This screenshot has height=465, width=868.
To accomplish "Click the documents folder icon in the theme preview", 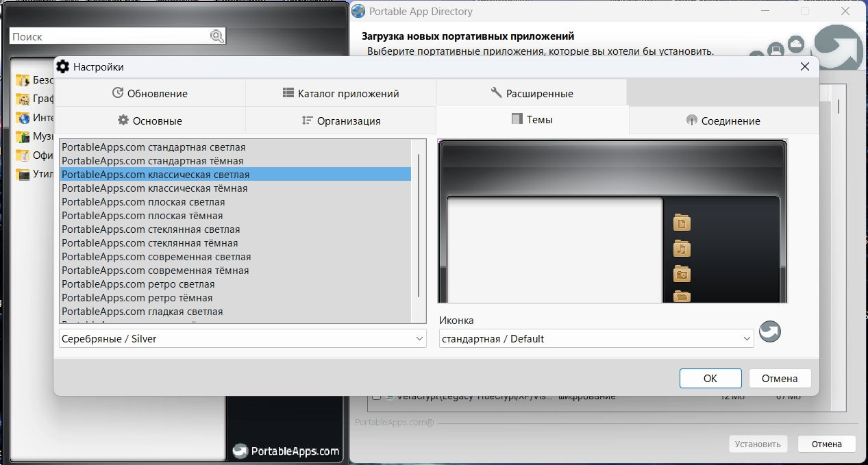I will tap(682, 223).
